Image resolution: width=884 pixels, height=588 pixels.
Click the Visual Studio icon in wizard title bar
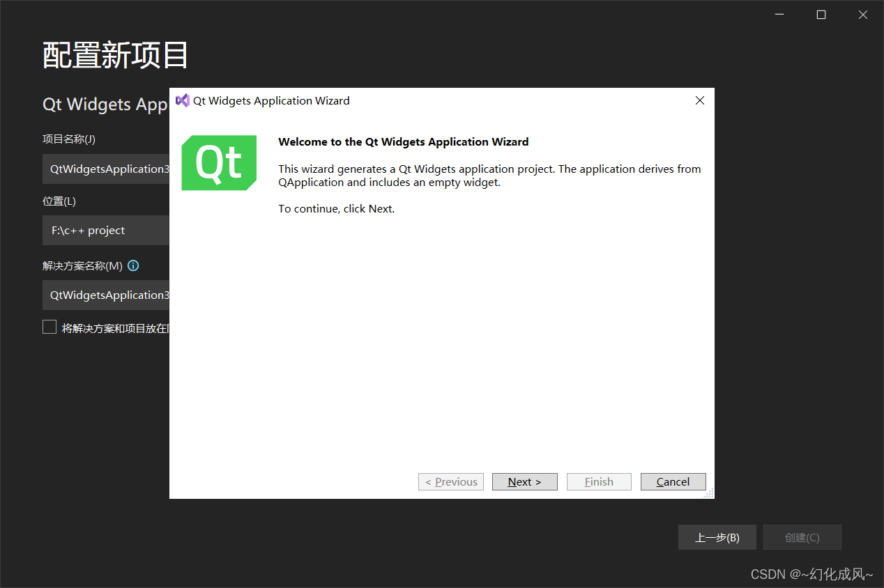pyautogui.click(x=183, y=100)
